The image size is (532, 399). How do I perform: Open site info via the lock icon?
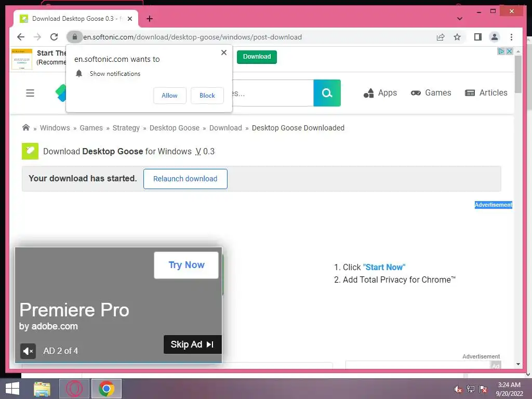[x=75, y=37]
